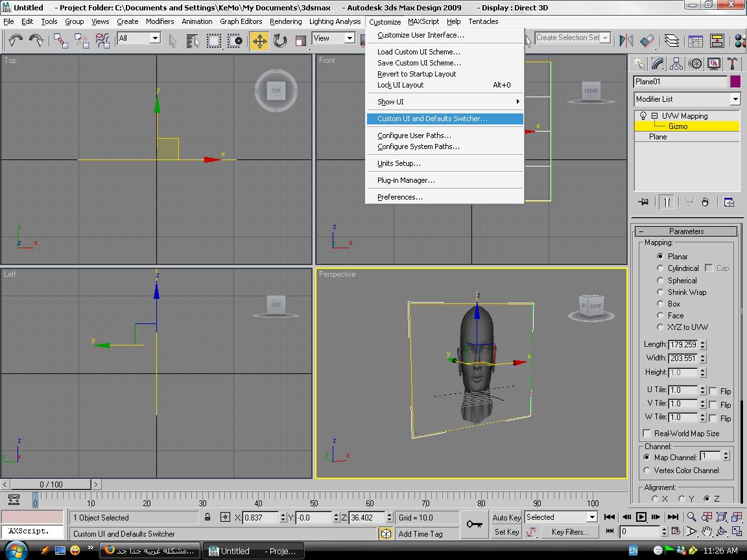The image size is (747, 560).
Task: Activate the Select and Link tool
Action: click(61, 40)
